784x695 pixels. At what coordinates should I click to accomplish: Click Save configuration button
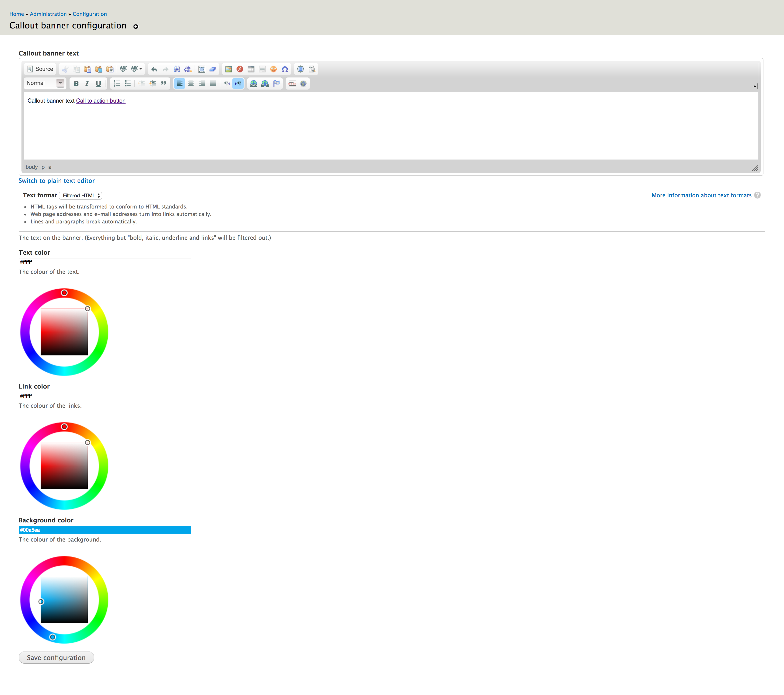coord(56,658)
